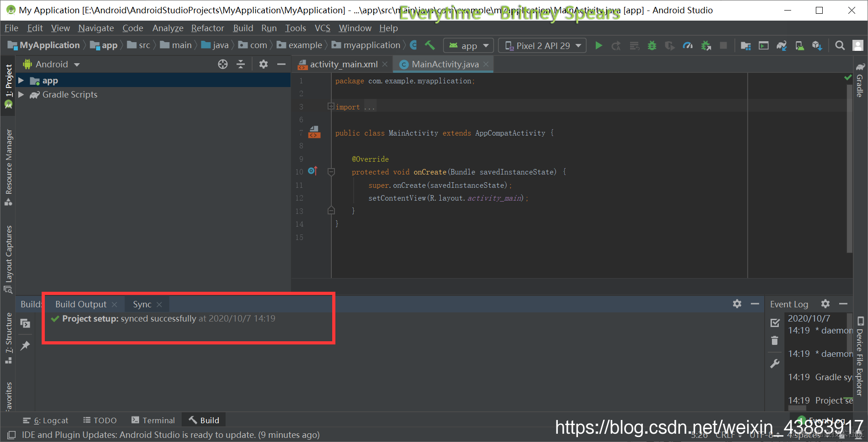Open the Android project view dropdown
This screenshot has height=442, width=868.
52,64
